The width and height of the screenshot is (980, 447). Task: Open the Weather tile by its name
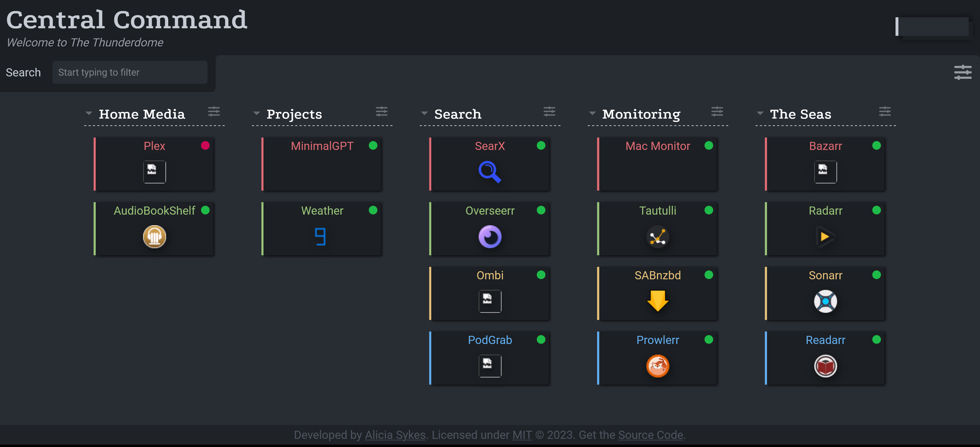[322, 211]
